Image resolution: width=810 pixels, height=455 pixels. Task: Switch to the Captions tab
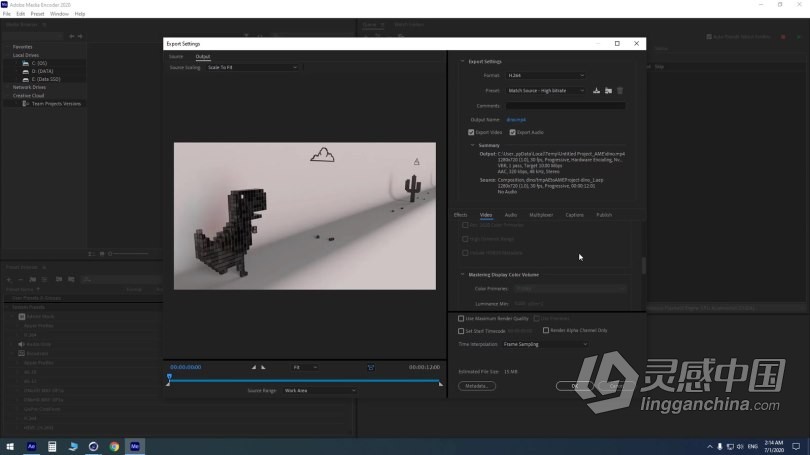(574, 215)
